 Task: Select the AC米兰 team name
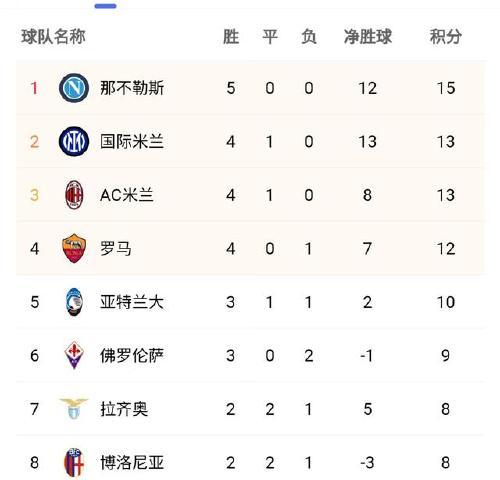tap(127, 195)
